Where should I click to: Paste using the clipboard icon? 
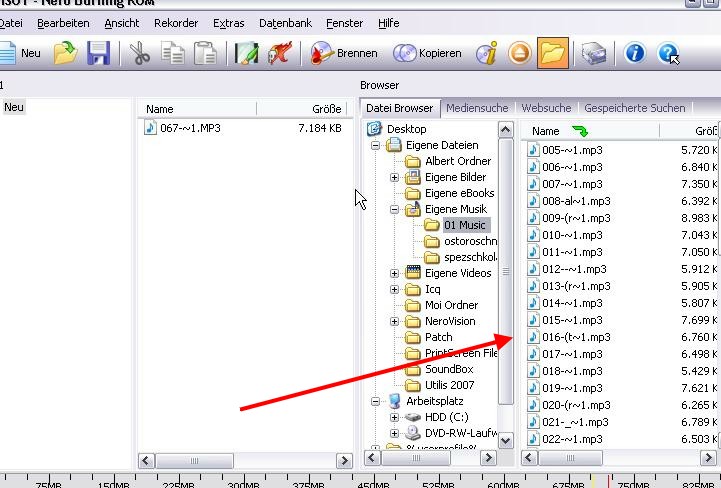(205, 53)
